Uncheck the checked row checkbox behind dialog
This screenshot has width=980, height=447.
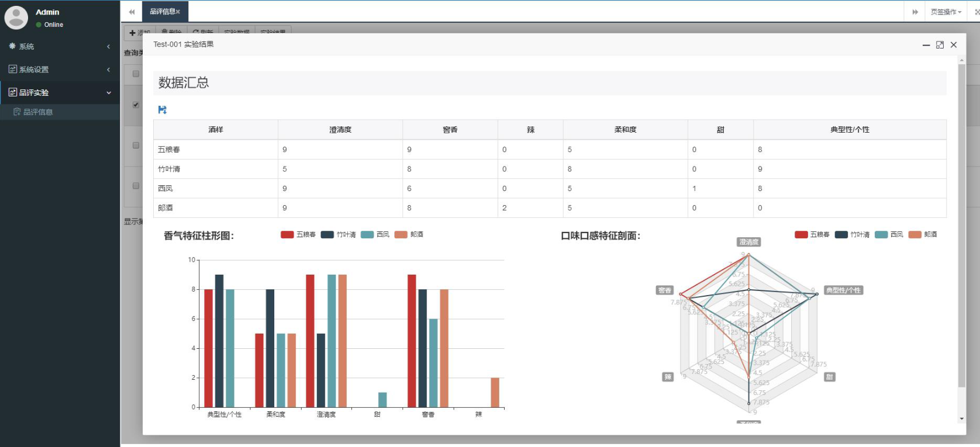(x=136, y=105)
